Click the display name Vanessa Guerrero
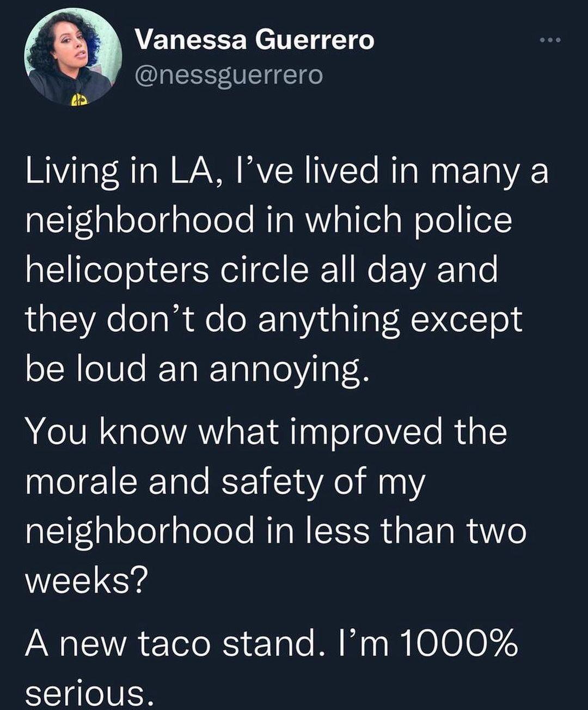 tap(255, 39)
